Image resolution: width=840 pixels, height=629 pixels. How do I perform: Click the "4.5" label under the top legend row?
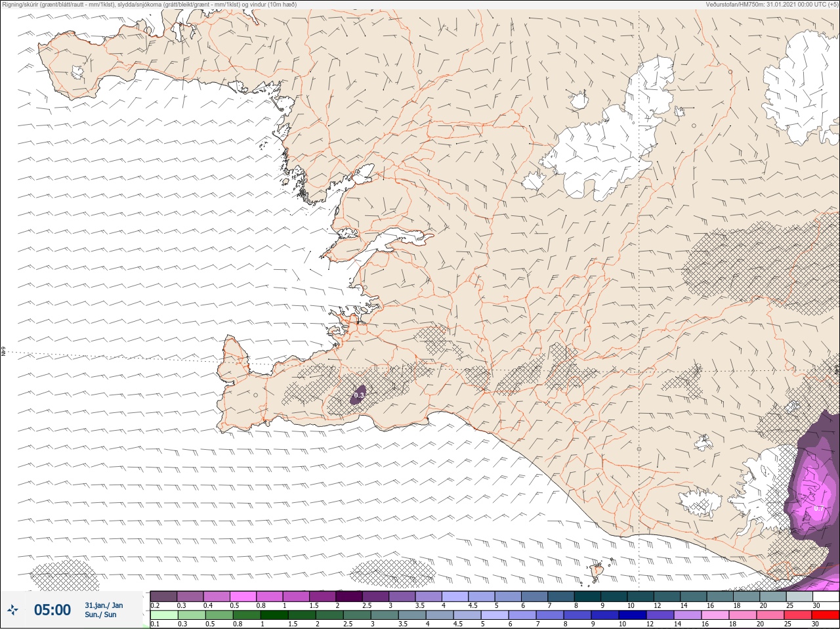(x=472, y=605)
